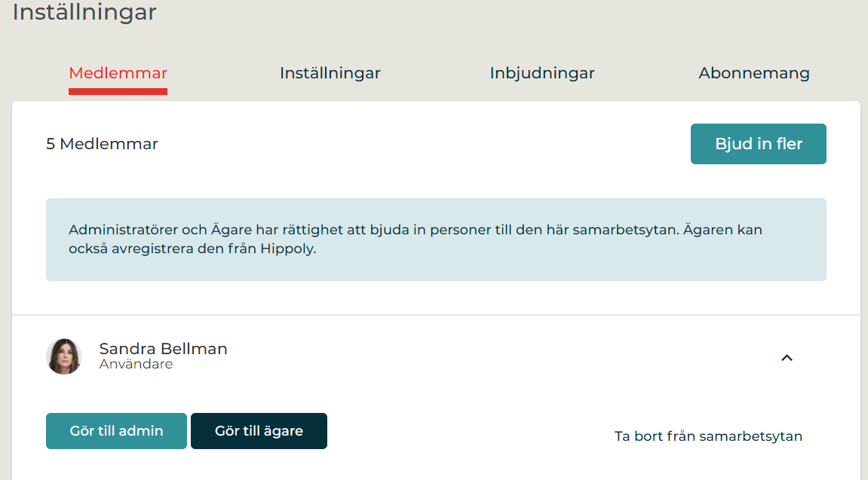Viewport: 868px width, 480px height.
Task: Click the Gör till admin button
Action: click(116, 431)
